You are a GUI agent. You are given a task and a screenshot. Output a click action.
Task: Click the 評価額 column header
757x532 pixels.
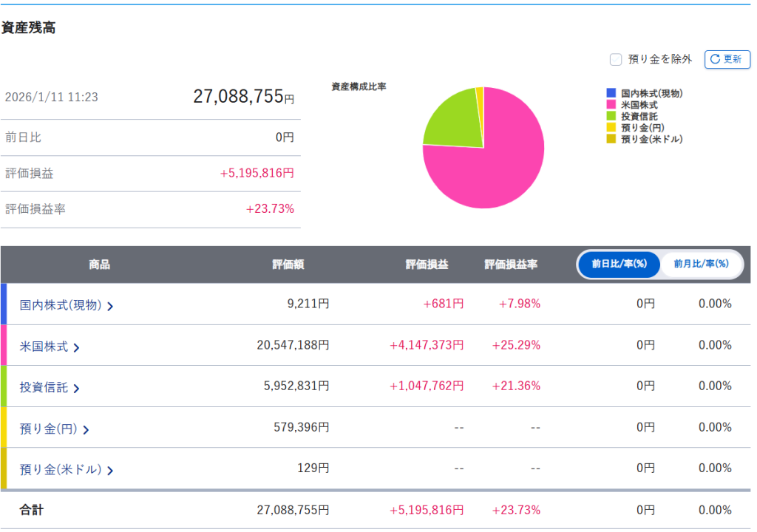click(x=288, y=265)
